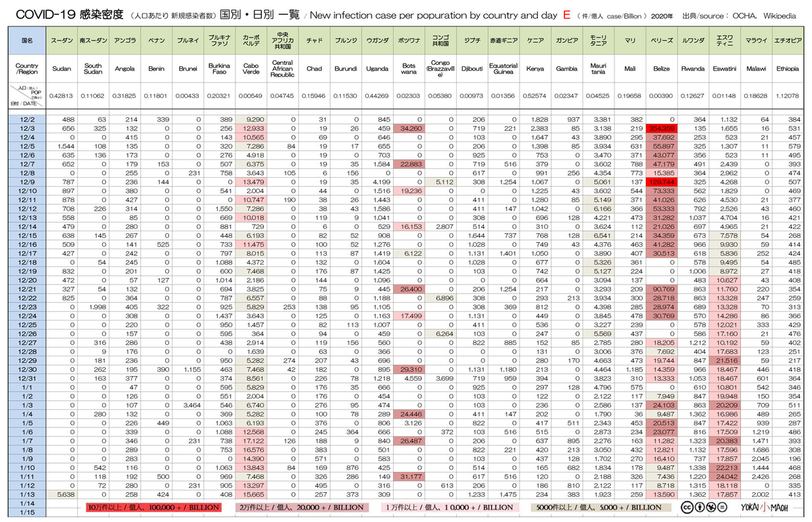This screenshot has height=522, width=812.
Task: Click the Uganda column header
Action: [x=377, y=69]
